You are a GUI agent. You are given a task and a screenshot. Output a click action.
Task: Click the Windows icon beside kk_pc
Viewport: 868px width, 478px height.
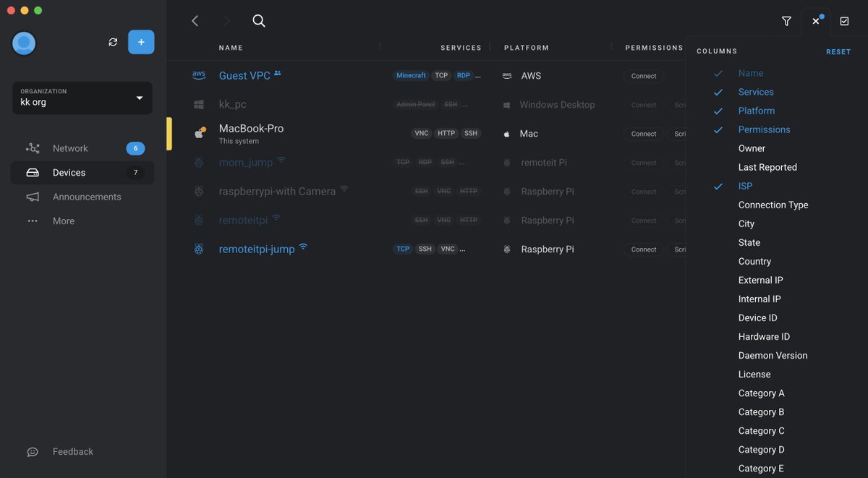(x=199, y=105)
